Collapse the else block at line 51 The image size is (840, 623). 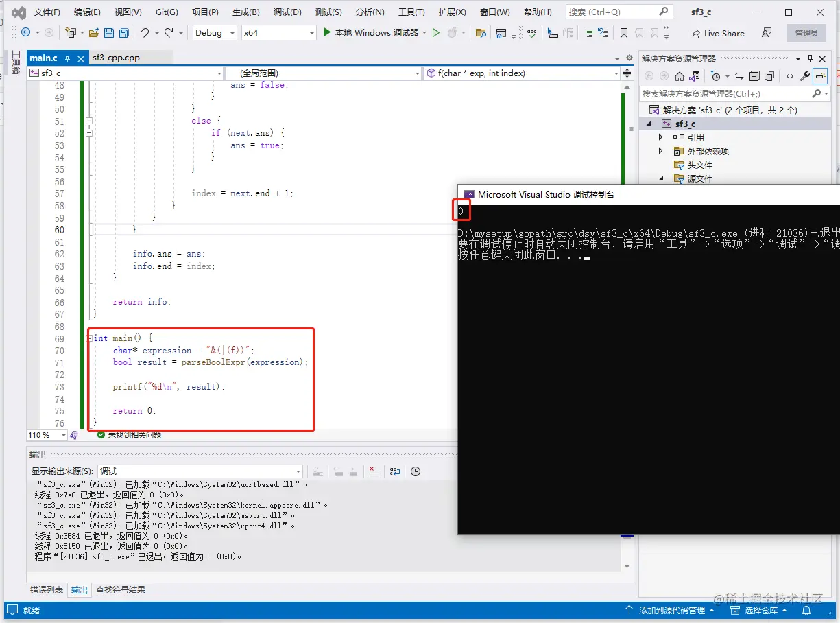point(88,121)
